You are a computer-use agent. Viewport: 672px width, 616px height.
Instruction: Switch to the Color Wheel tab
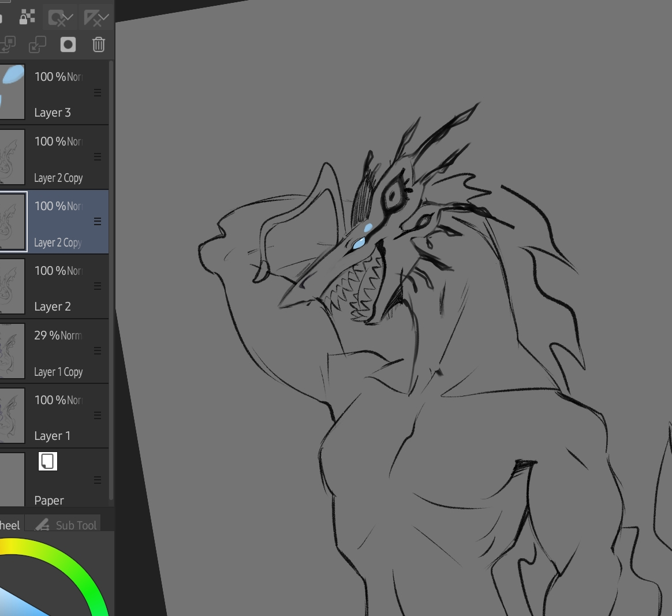10,525
